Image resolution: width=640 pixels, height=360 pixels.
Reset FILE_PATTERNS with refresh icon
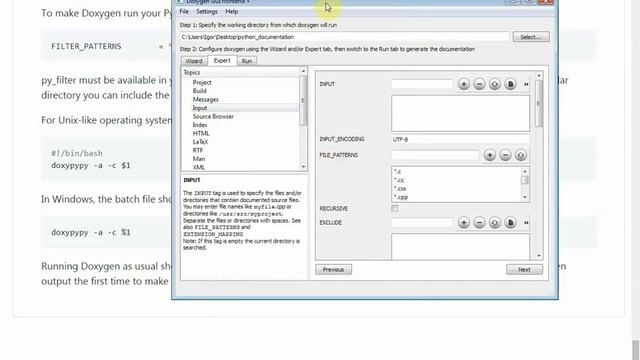[x=520, y=155]
